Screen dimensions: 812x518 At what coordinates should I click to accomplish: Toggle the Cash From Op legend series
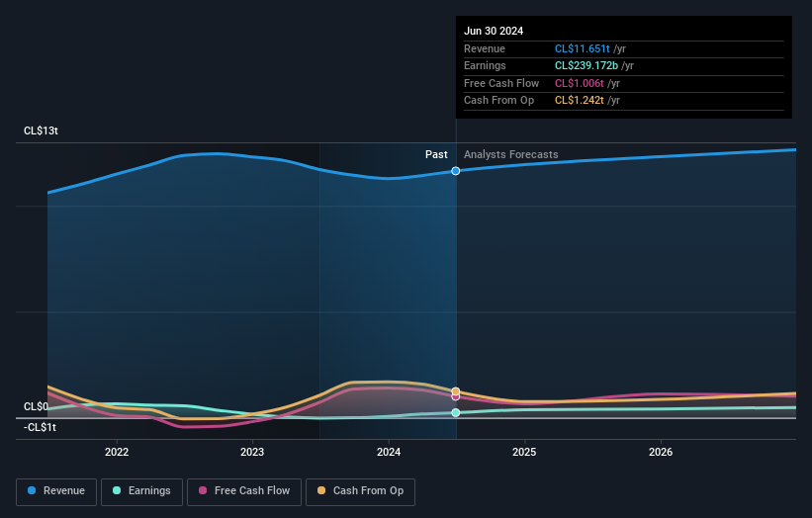[x=360, y=491]
